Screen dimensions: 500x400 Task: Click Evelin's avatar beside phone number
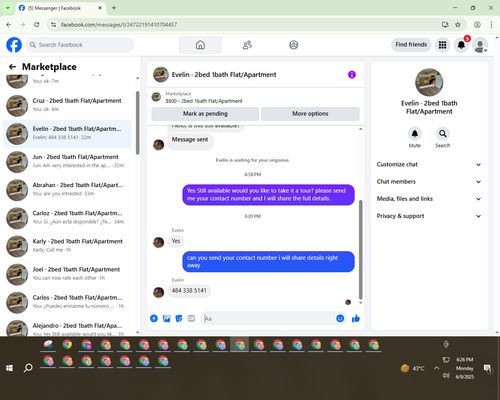159,292
